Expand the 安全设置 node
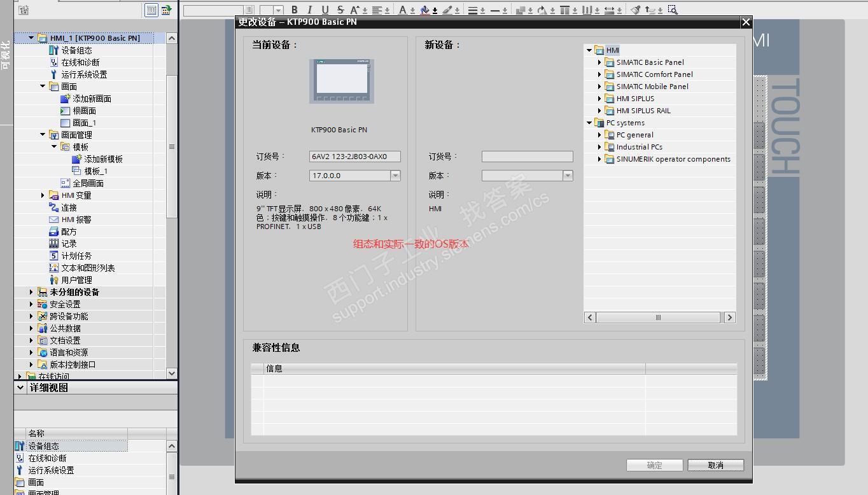Viewport: 868px width, 495px height. [x=31, y=304]
